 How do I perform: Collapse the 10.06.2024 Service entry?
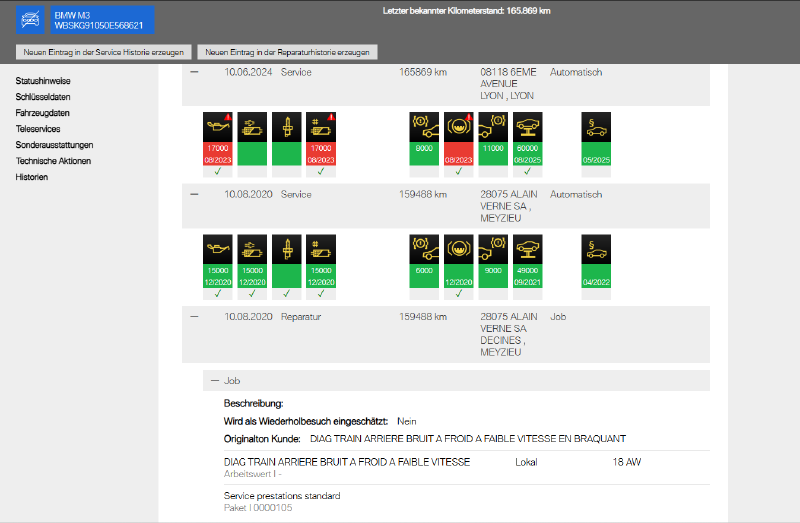pos(194,72)
